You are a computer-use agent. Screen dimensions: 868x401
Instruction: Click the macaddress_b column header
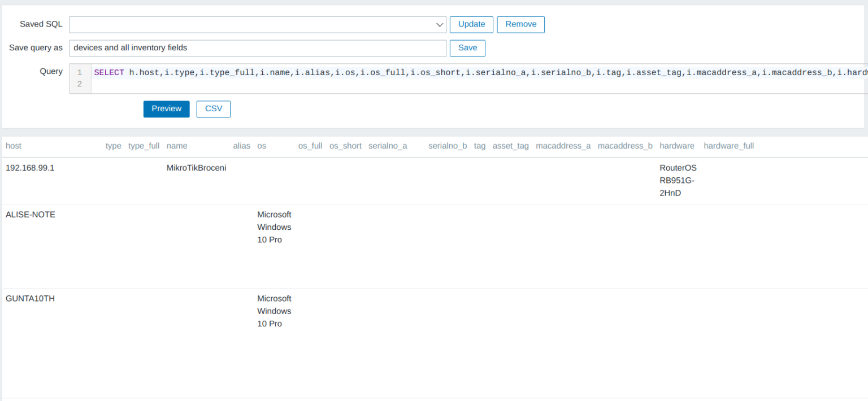pyautogui.click(x=625, y=146)
